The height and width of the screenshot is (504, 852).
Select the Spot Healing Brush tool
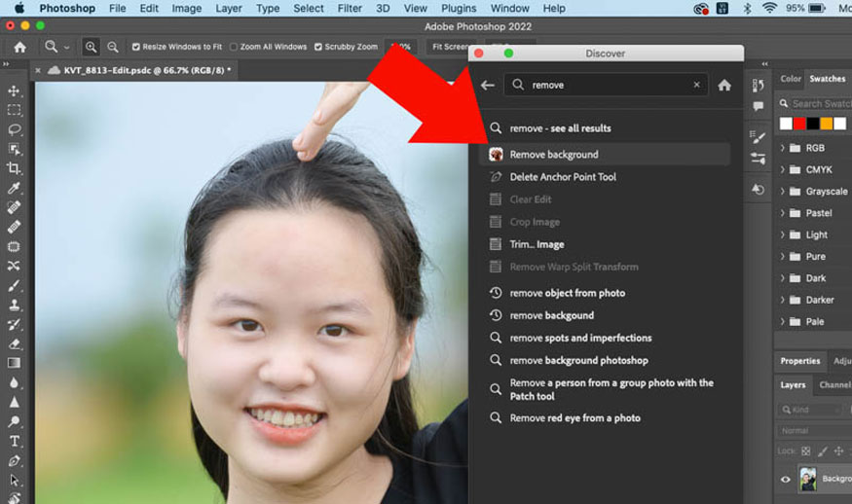[15, 207]
